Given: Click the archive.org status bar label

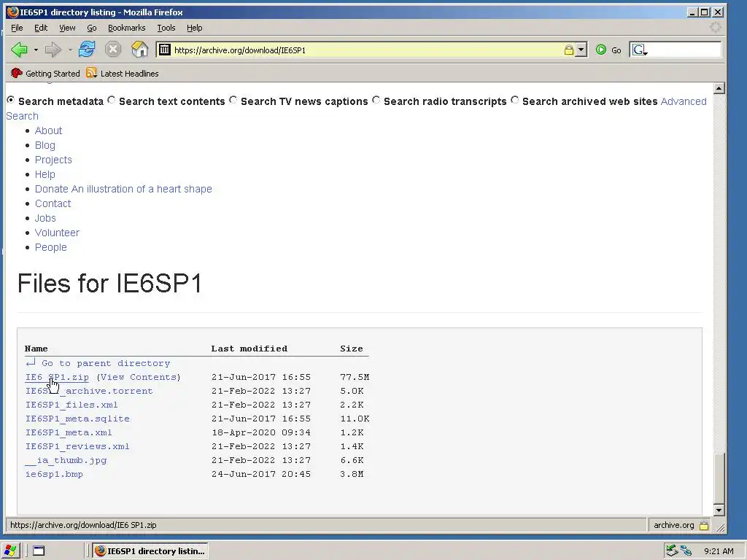Looking at the screenshot, I should click(x=673, y=525).
